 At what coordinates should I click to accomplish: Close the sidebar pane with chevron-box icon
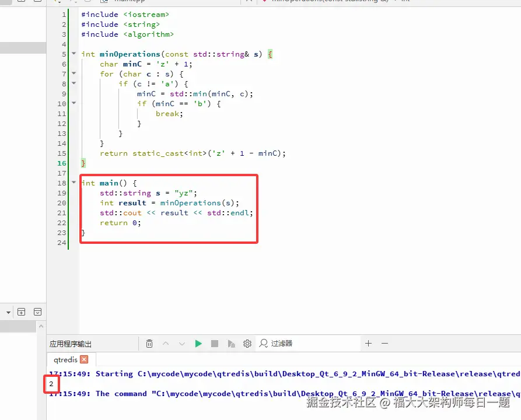pyautogui.click(x=37, y=311)
